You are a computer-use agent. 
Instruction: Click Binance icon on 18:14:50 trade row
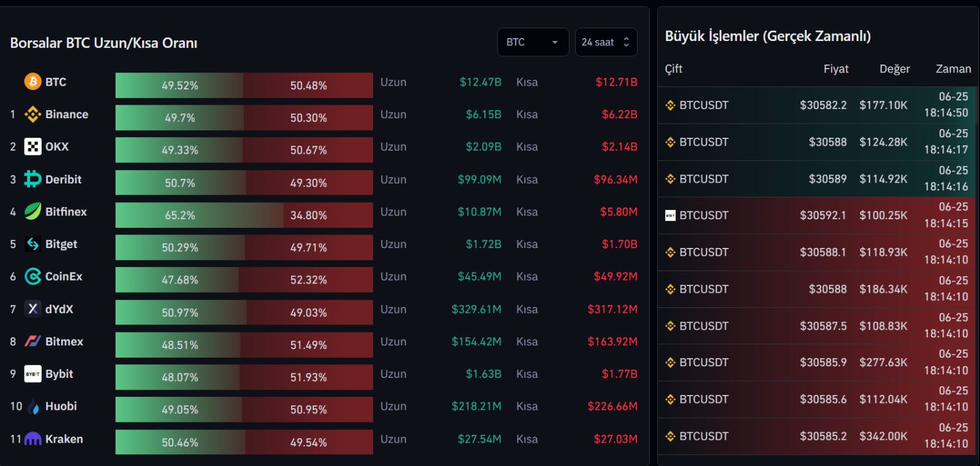[x=670, y=105]
